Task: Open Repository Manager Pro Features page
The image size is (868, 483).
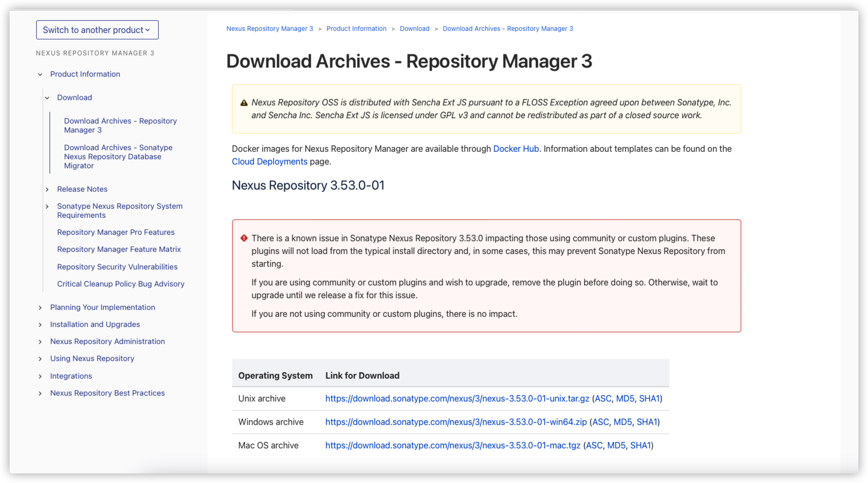Action: pyautogui.click(x=116, y=232)
